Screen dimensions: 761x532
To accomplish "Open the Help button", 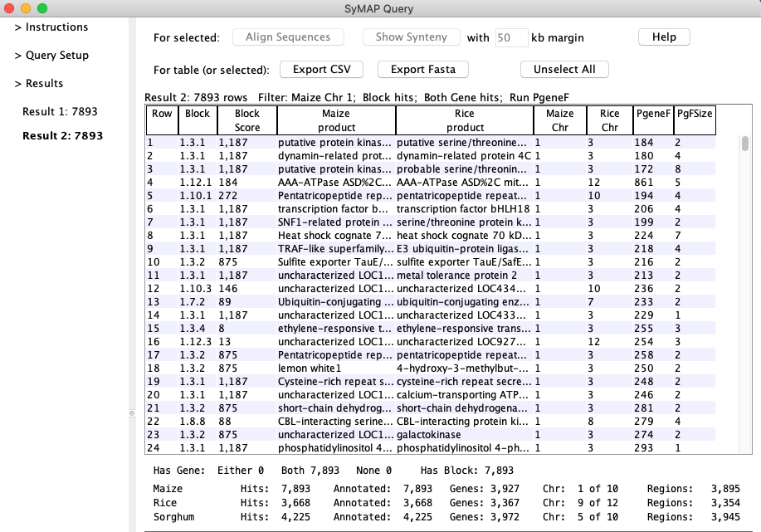I will (x=664, y=37).
